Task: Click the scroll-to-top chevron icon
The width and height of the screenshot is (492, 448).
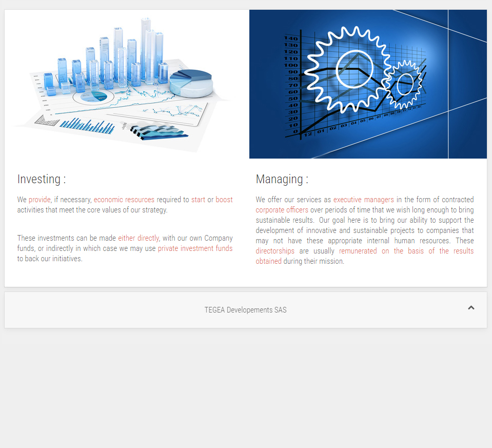Action: [471, 308]
